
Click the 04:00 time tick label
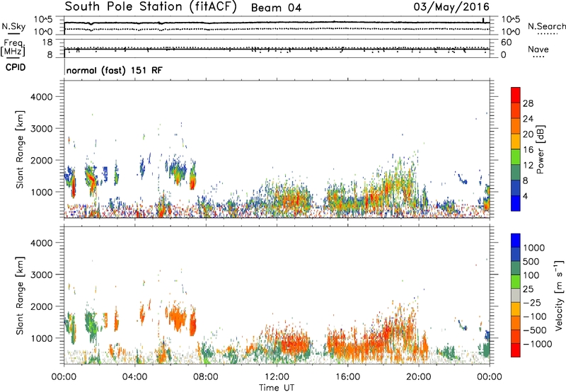135,377
